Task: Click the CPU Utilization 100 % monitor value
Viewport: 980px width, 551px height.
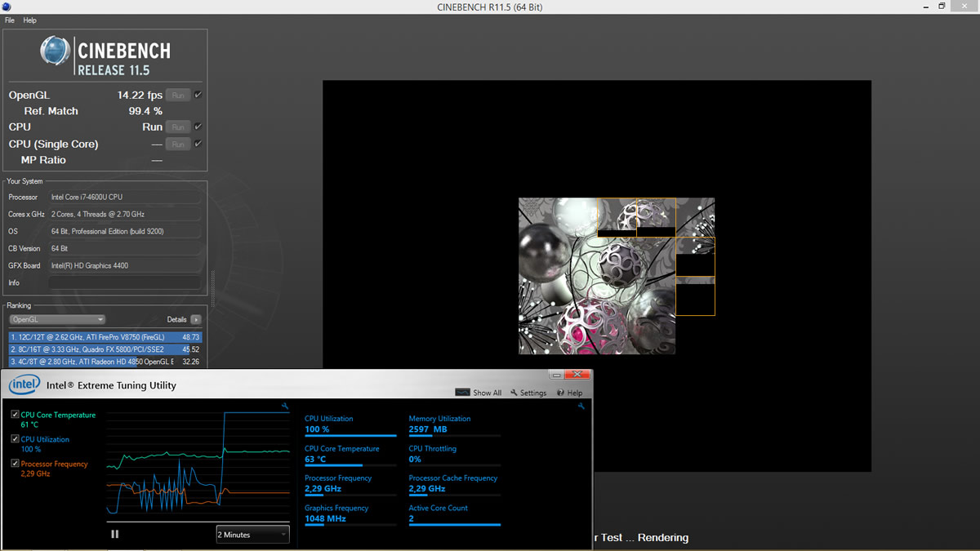Action: click(x=317, y=429)
